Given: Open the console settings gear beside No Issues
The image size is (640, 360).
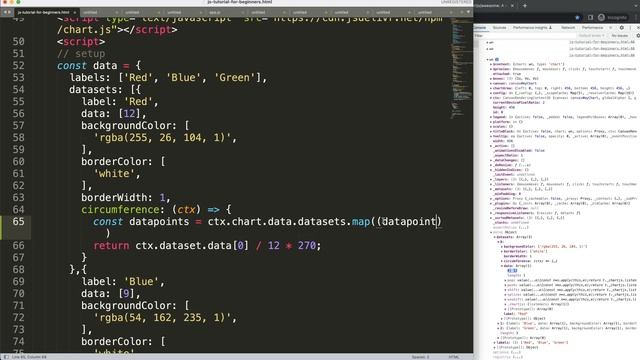Looking at the screenshot, I should point(638,36).
